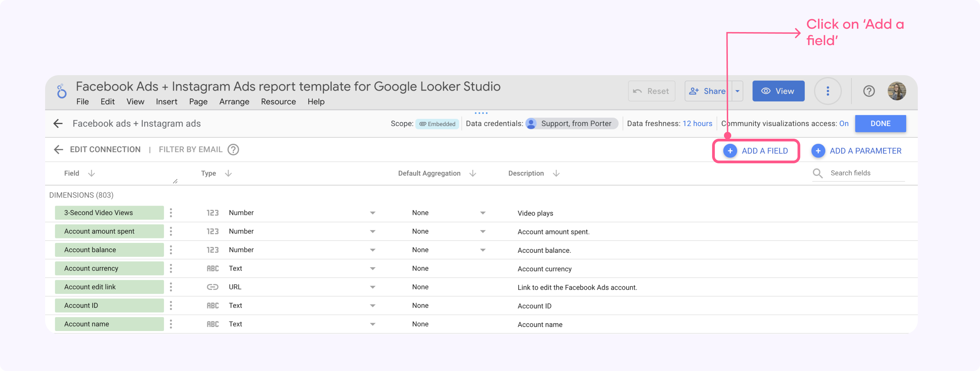
Task: Click the Support, from Porter credentials chip
Action: click(x=571, y=124)
